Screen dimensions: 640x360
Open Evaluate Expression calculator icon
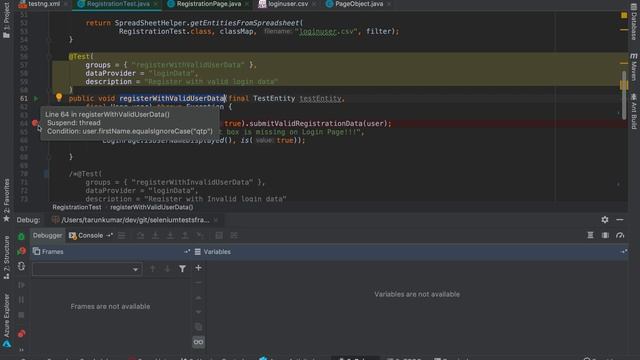219,236
